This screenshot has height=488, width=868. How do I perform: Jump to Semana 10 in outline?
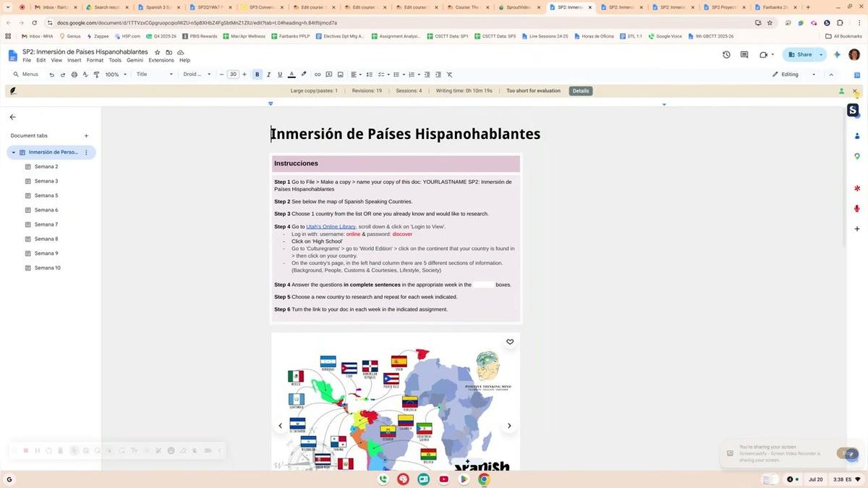[x=48, y=268]
